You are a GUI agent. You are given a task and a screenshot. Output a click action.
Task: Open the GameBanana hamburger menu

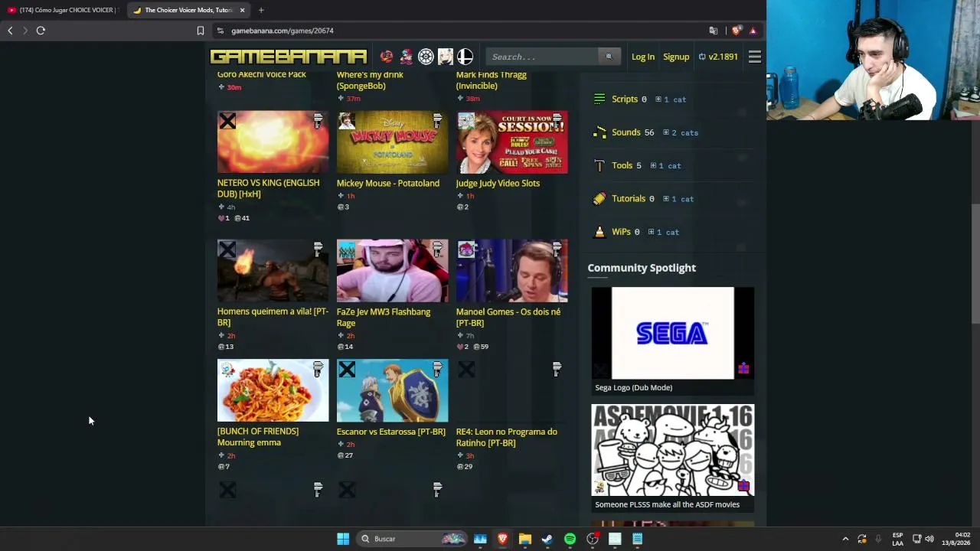click(754, 57)
